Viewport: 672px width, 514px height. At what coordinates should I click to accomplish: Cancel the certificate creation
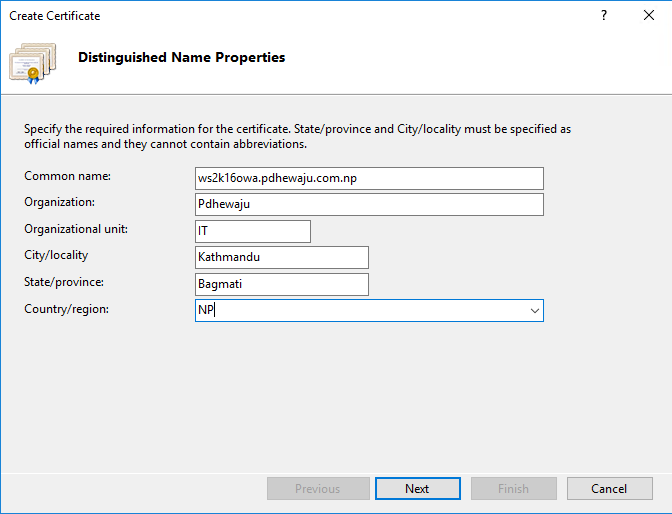coord(609,488)
